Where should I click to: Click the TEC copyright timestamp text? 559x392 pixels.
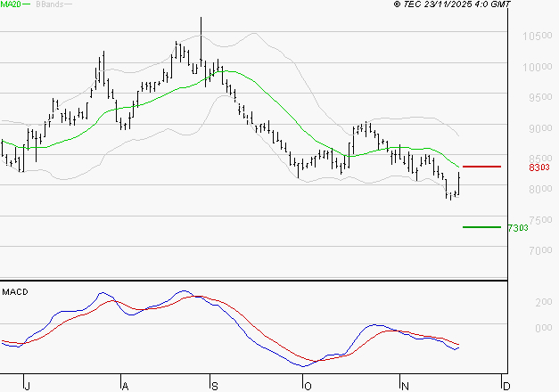pyautogui.click(x=452, y=4)
